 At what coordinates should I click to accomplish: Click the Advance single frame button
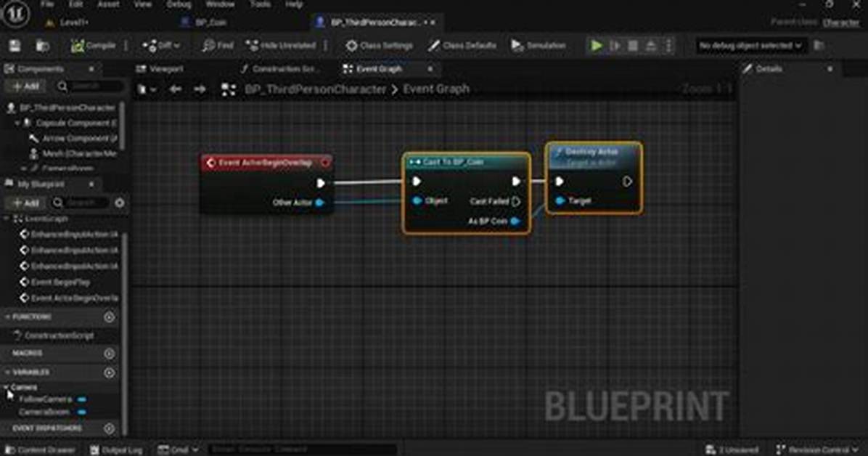615,46
